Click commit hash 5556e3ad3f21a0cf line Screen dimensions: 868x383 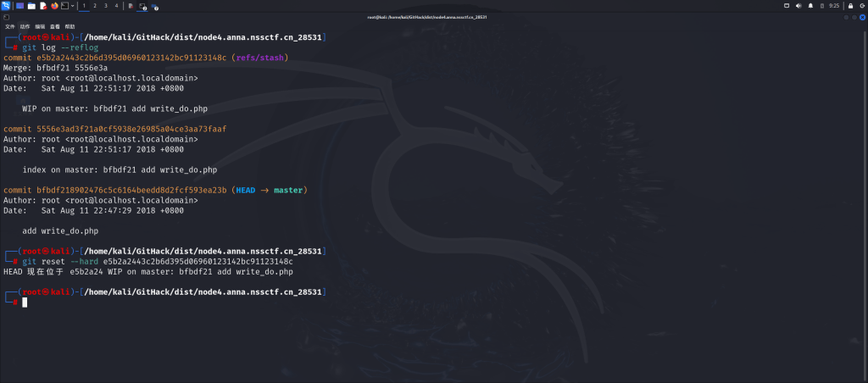tap(115, 129)
